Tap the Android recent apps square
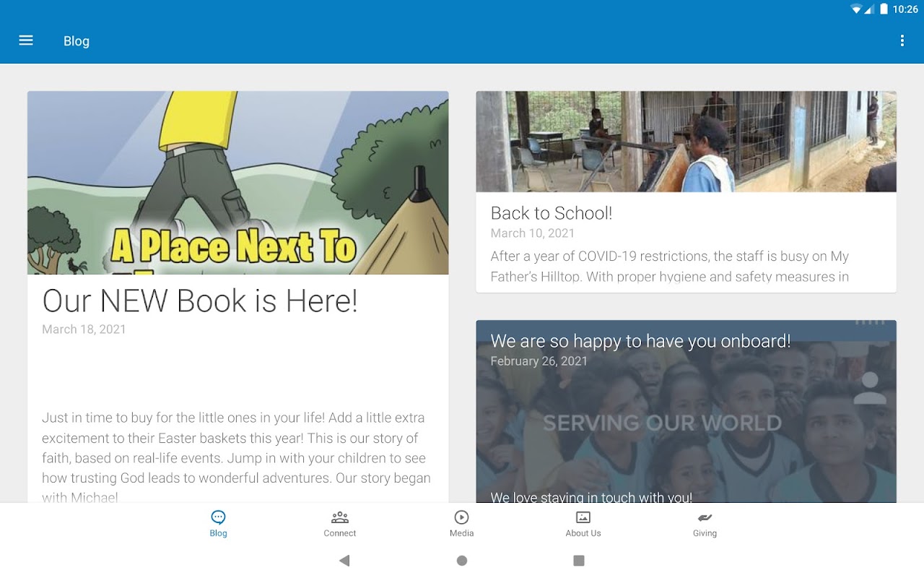This screenshot has width=924, height=578. tap(579, 561)
